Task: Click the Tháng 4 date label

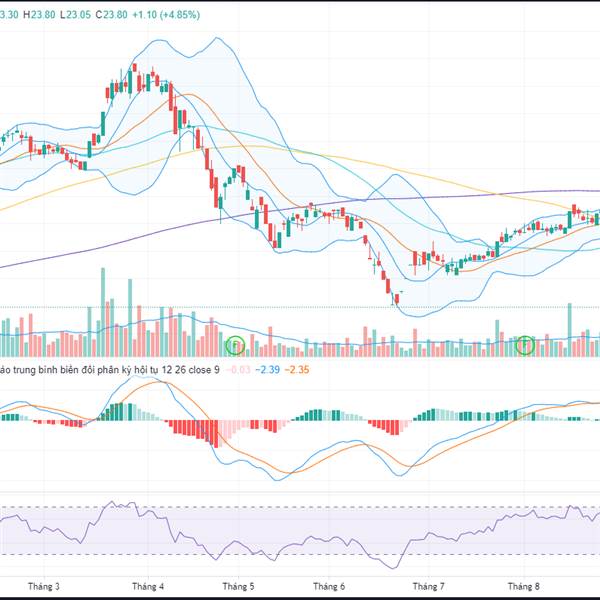Action: [148, 586]
